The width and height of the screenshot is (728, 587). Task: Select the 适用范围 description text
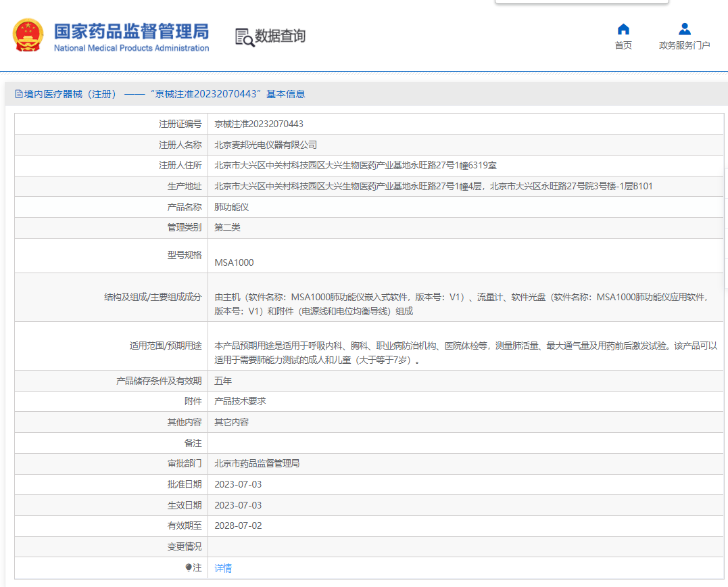[466, 353]
